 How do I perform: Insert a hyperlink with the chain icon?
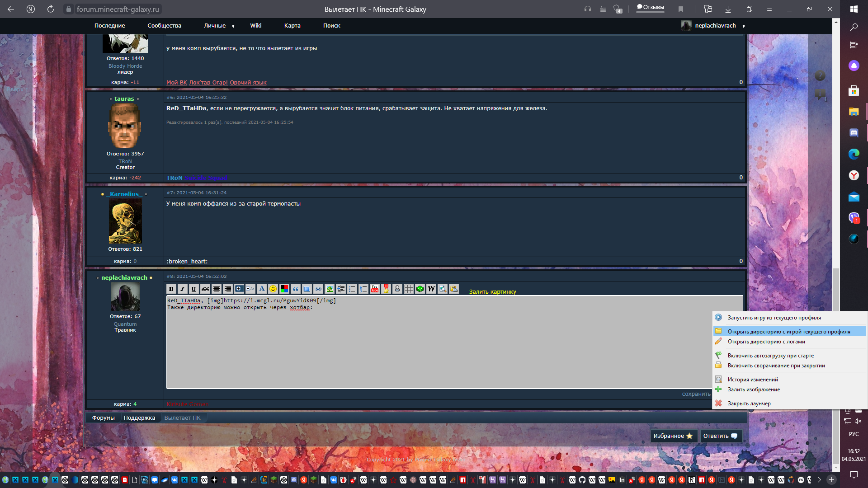[318, 289]
